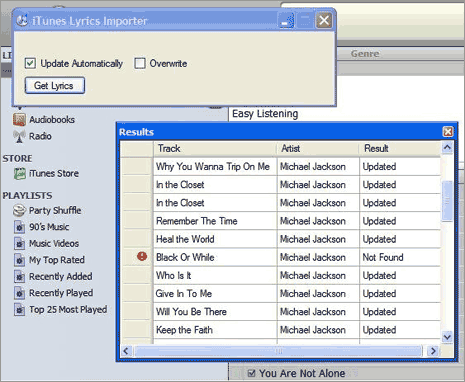Click the Get Lyrics button
Viewport: 465px width, 382px height.
[55, 86]
